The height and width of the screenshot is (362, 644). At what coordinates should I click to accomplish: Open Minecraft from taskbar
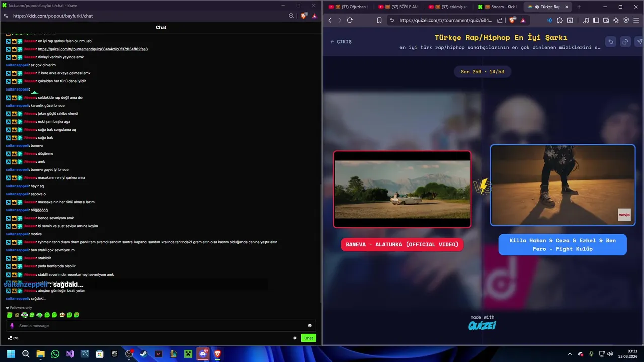188,354
